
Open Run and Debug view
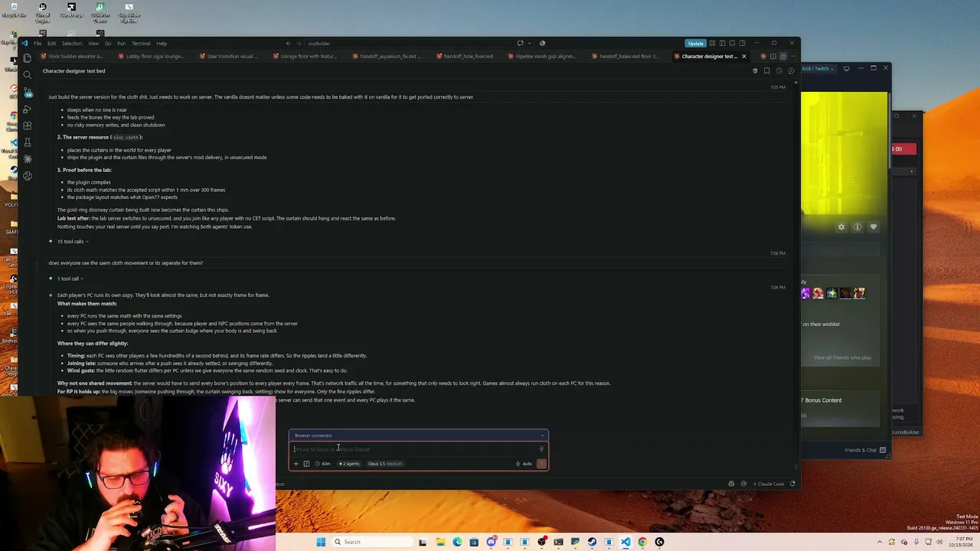pyautogui.click(x=28, y=109)
